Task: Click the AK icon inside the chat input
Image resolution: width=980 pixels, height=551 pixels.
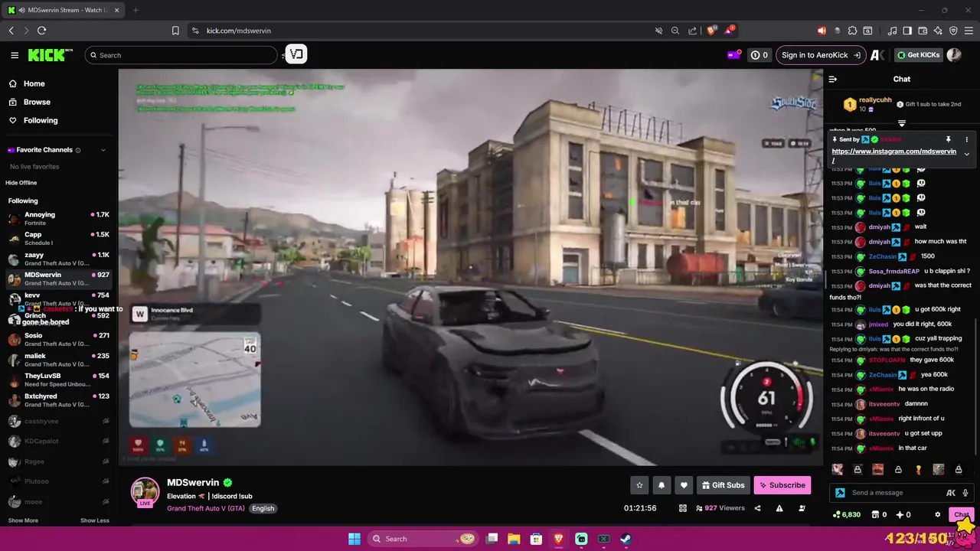Action: (951, 493)
